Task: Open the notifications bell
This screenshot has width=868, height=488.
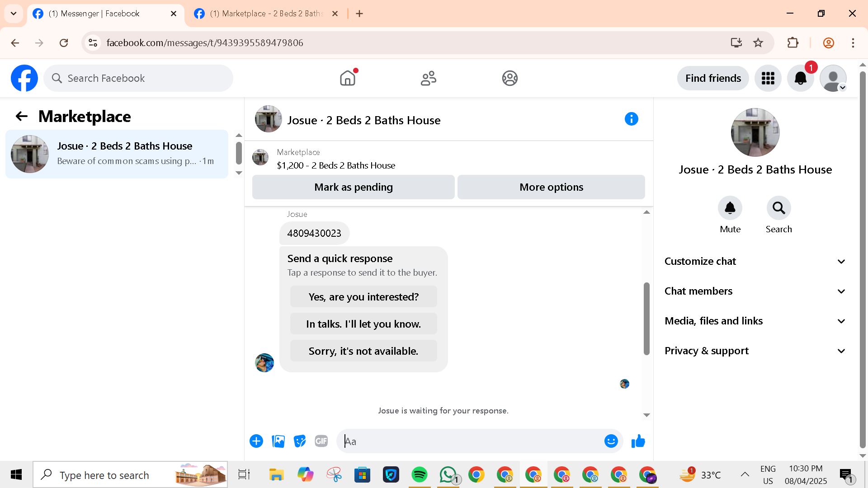Action: click(x=800, y=78)
